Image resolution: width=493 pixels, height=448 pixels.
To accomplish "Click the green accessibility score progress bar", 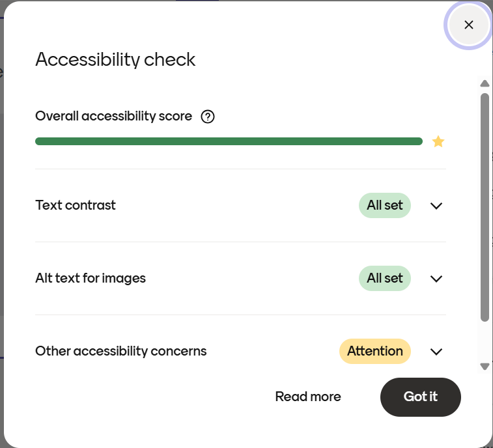I will tap(229, 141).
